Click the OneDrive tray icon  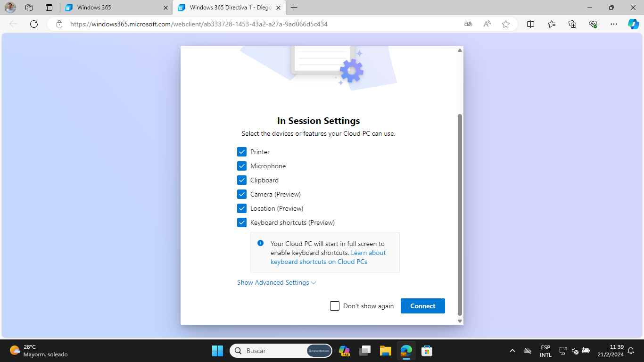(x=528, y=351)
